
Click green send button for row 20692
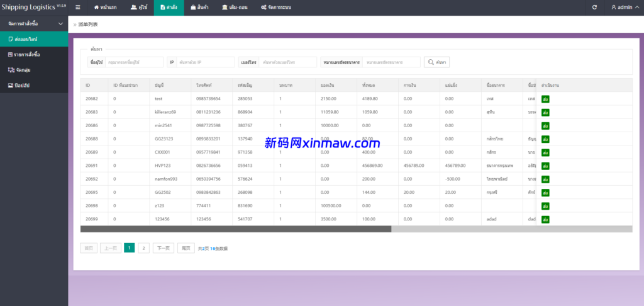[x=545, y=179]
